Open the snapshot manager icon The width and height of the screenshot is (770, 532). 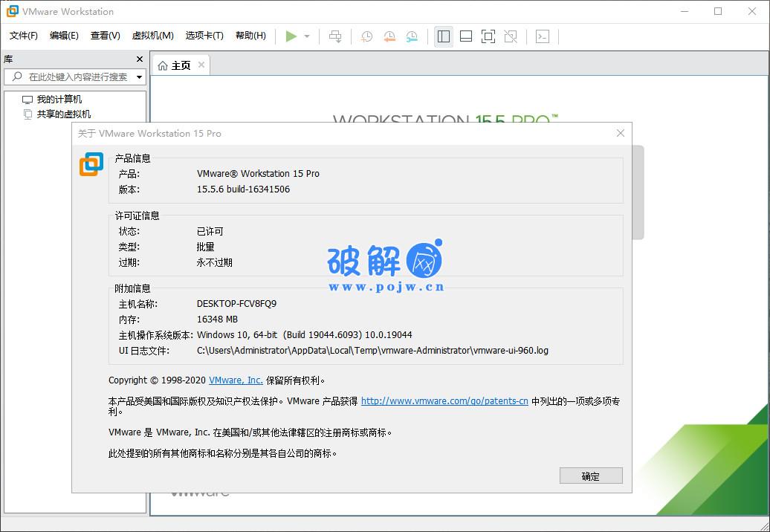point(412,36)
